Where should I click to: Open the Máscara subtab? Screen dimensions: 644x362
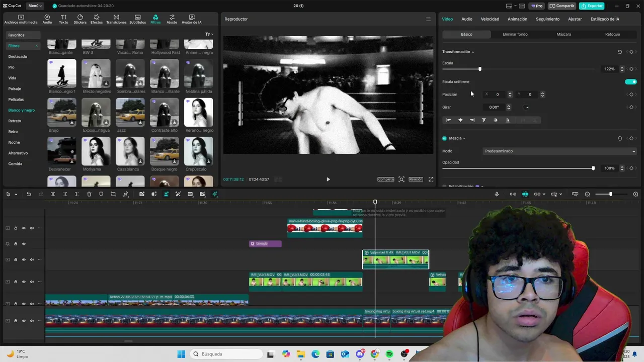(564, 34)
